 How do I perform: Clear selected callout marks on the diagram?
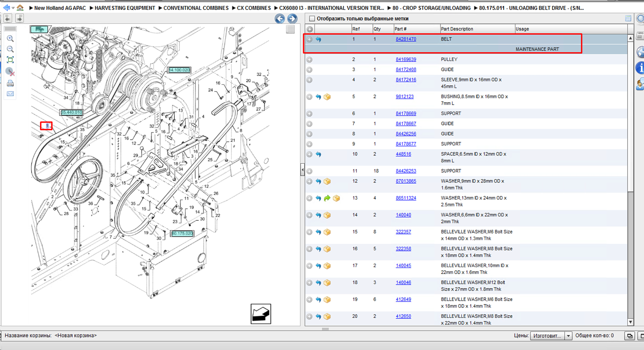coord(10,72)
